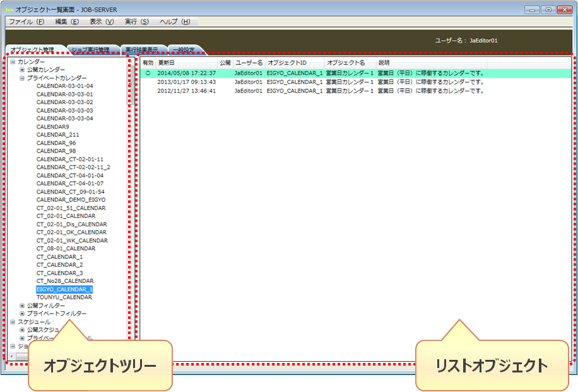The height and width of the screenshot is (392, 578).
Task: Click the tree's horizontal scrollbar left arrow
Action: tap(13, 357)
